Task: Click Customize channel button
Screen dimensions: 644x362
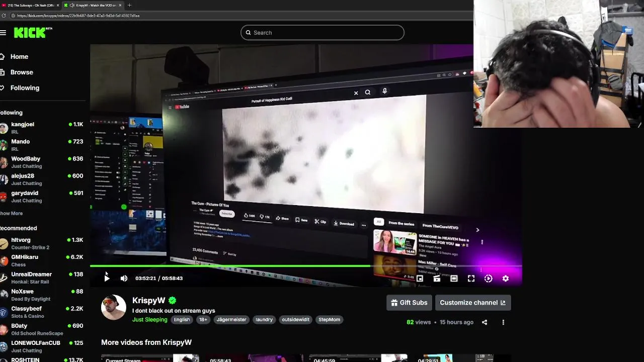Action: pyautogui.click(x=473, y=303)
